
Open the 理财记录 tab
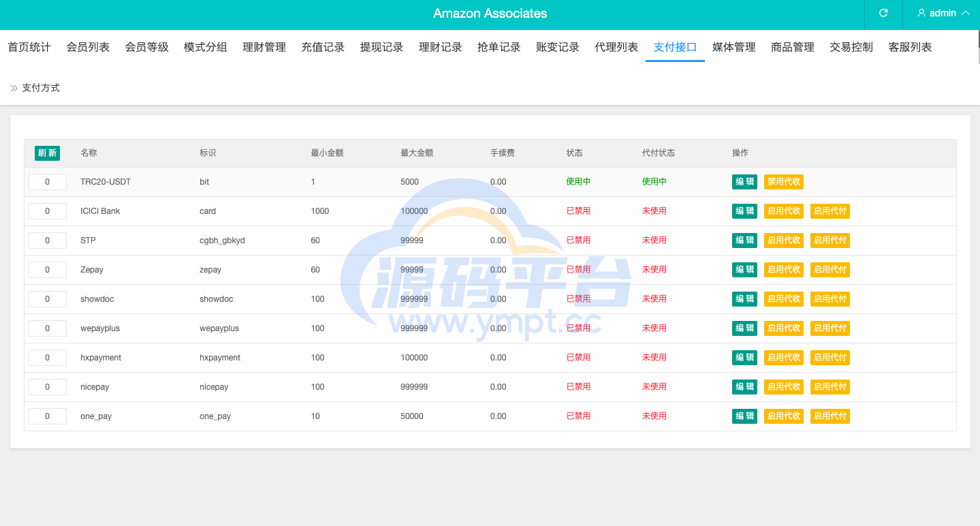(x=440, y=47)
